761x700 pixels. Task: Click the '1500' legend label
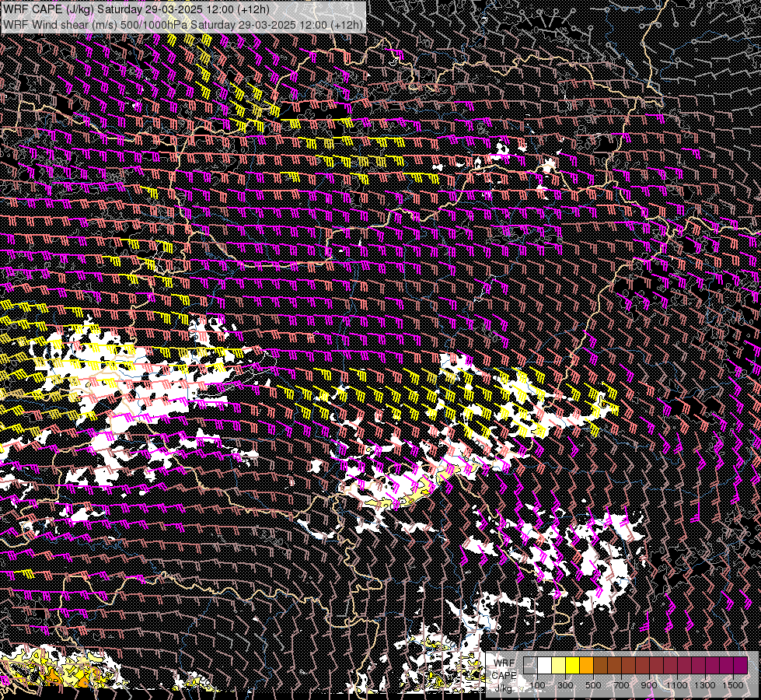(733, 685)
